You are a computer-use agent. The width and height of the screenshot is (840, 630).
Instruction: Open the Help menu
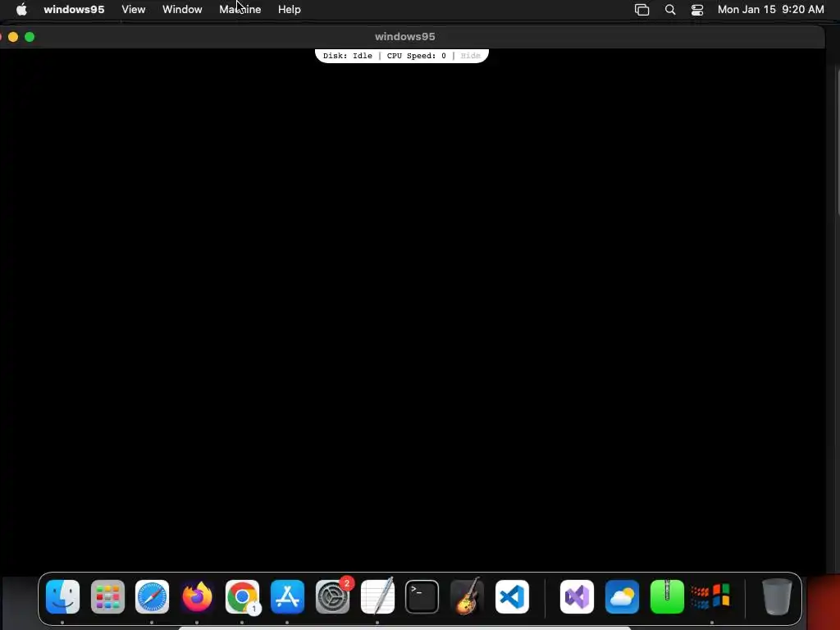[290, 10]
